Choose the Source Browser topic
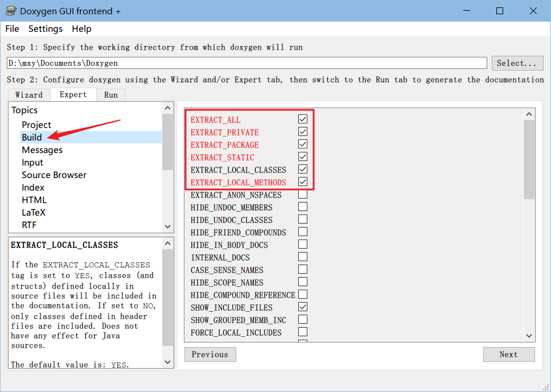 click(x=54, y=175)
